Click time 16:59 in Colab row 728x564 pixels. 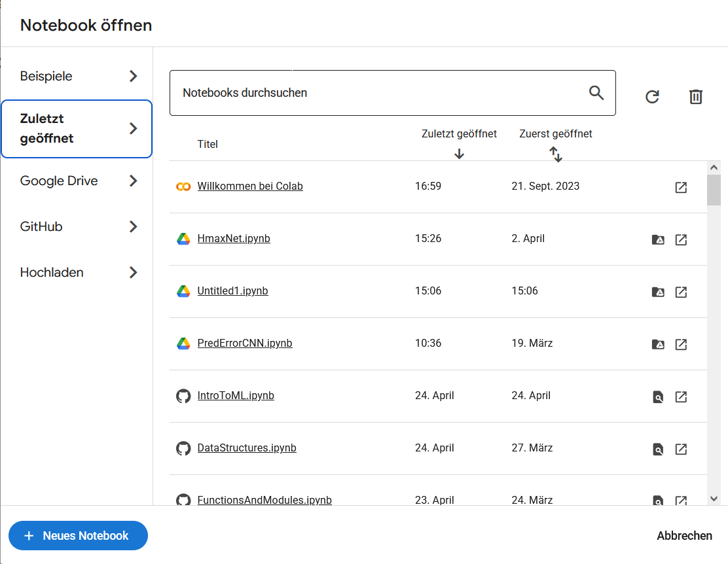(428, 186)
